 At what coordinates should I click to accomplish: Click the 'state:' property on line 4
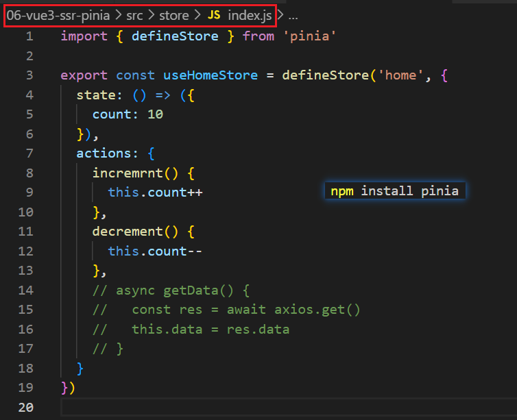pos(99,95)
